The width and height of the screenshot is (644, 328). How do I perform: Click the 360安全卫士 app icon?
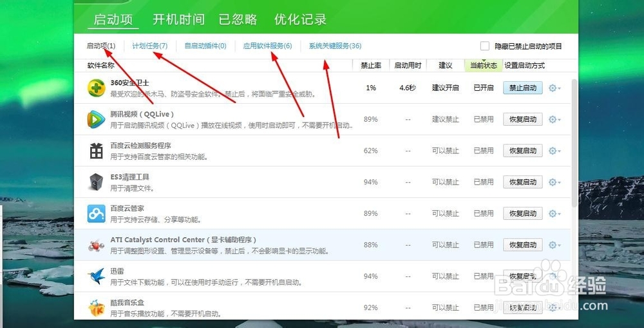pos(97,88)
